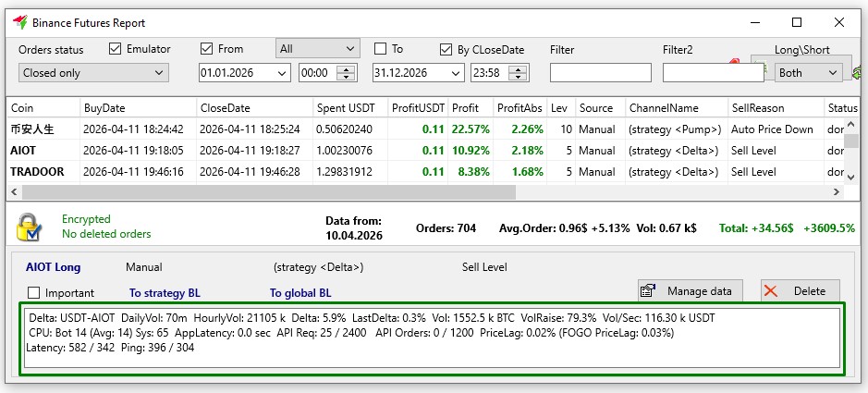
Task: Click the green arrow icon right of Both
Action: pyautogui.click(x=855, y=72)
